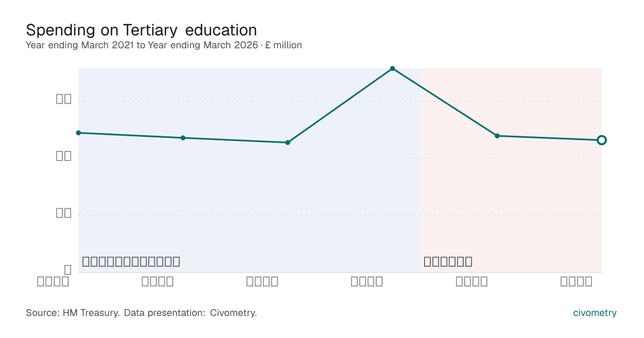Click the zero label on the y-axis
The height and width of the screenshot is (338, 644).
pos(68,270)
